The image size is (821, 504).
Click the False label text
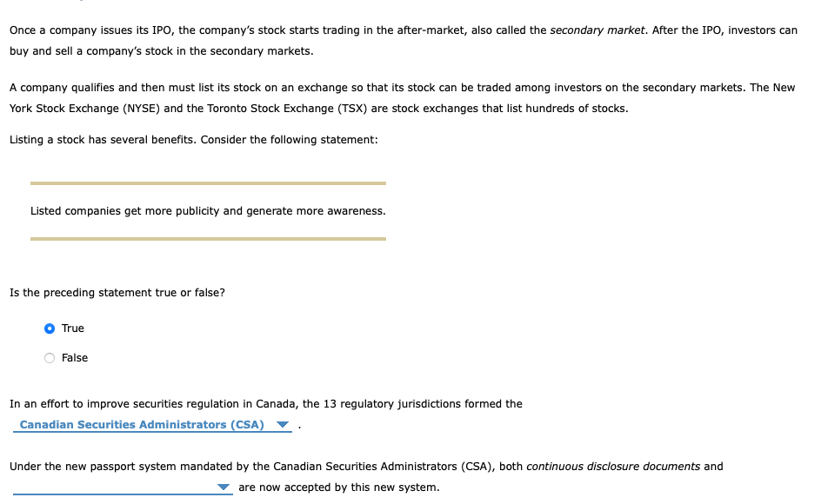(75, 358)
